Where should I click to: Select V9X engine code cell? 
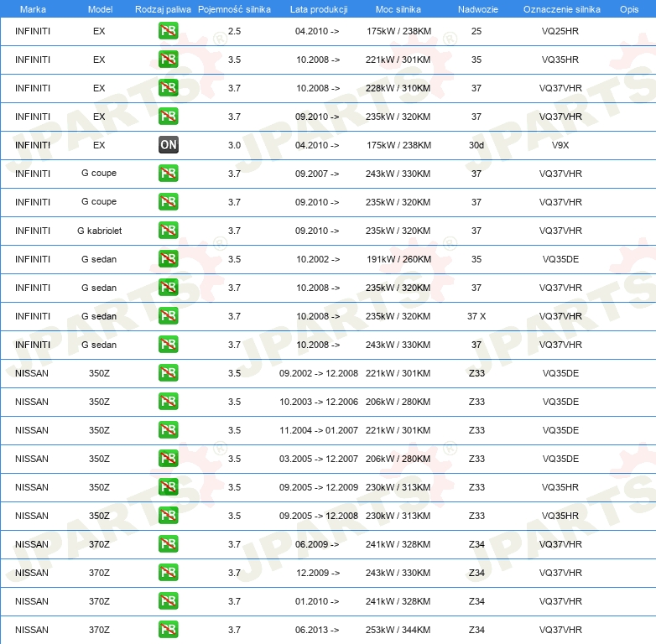560,145
